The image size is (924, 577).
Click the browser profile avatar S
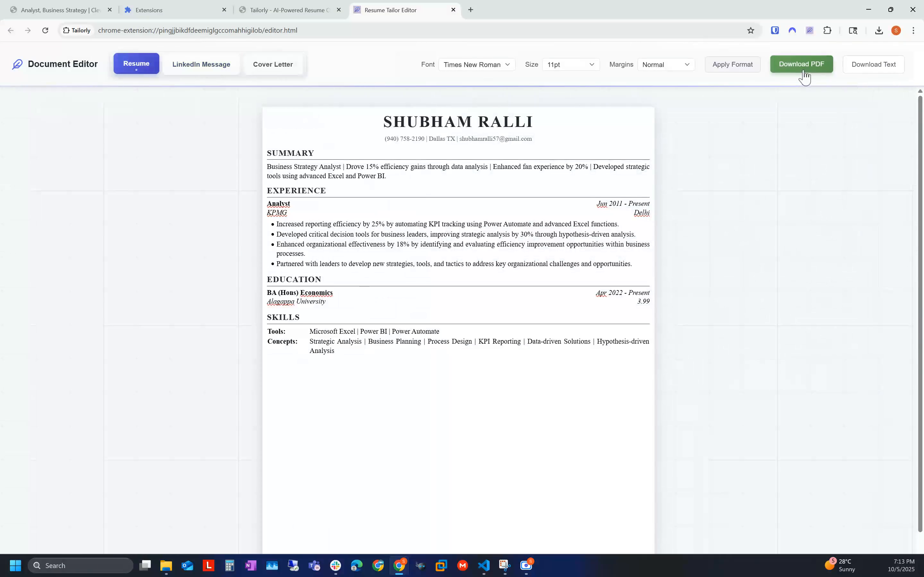coord(896,30)
